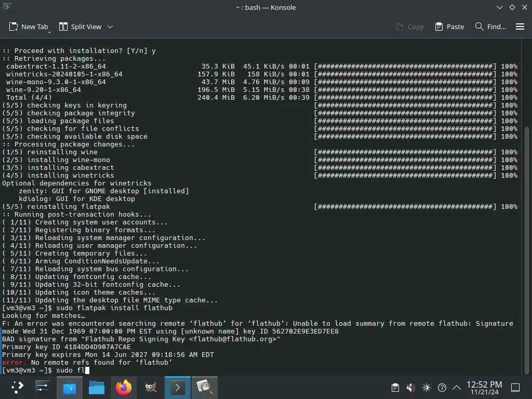532x399 pixels.
Task: Open GIMP from the taskbar
Action: coord(151,388)
